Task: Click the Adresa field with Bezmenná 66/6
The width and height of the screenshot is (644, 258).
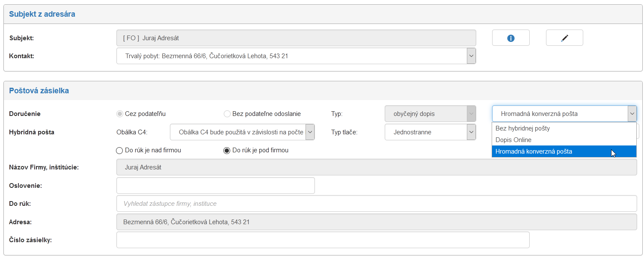Action: pyautogui.click(x=377, y=222)
